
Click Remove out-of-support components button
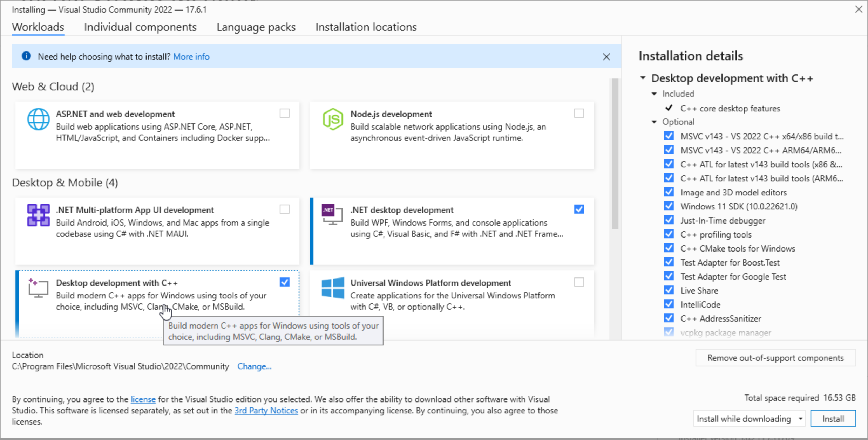(x=775, y=358)
